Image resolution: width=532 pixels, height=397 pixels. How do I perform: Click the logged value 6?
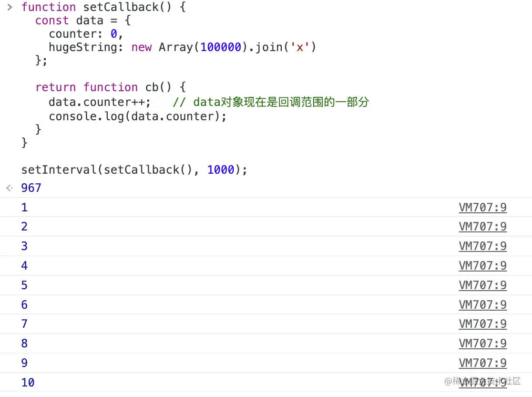[24, 305]
